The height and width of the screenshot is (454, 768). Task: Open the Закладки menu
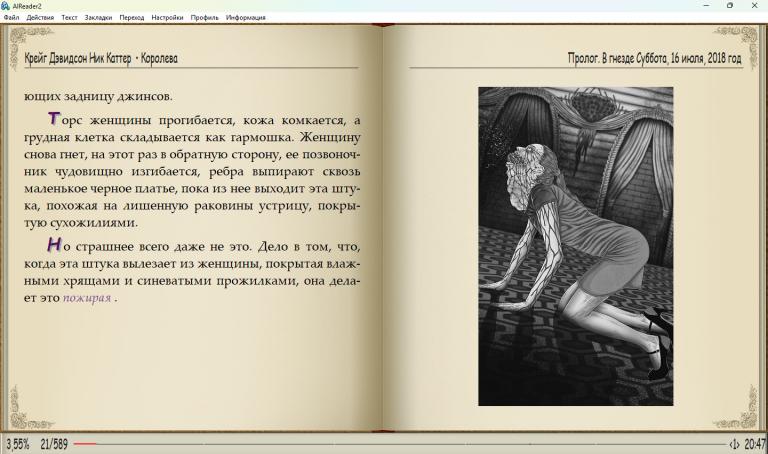point(98,17)
